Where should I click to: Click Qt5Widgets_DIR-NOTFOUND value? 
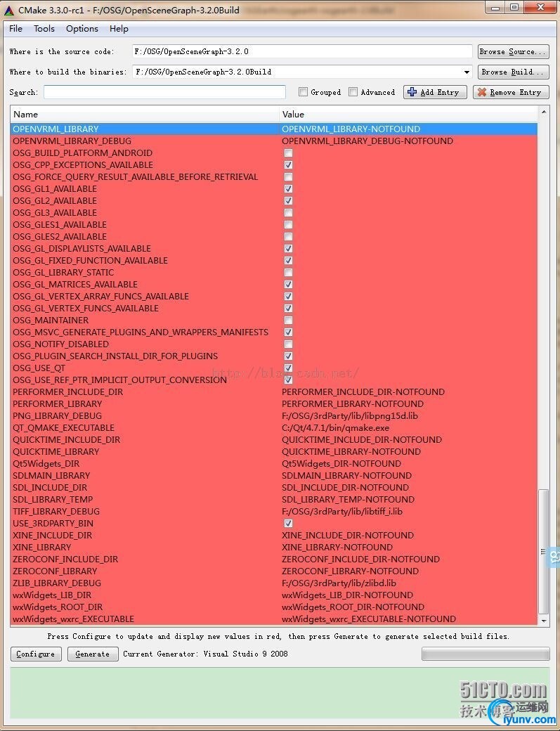(x=341, y=463)
